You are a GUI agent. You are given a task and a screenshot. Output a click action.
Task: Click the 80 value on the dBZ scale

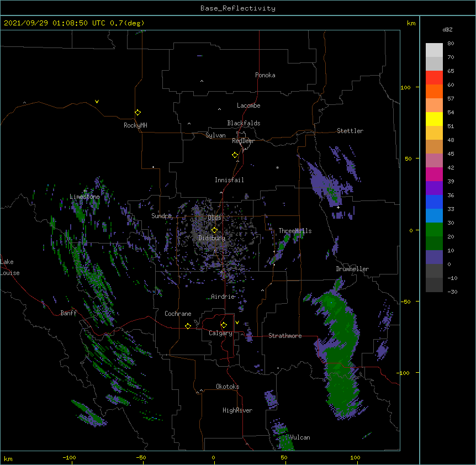click(x=451, y=44)
